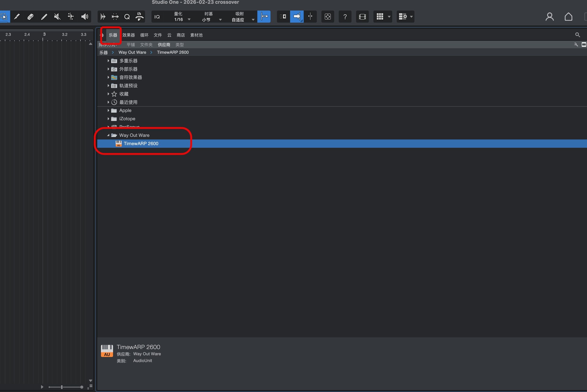Open the quantize 1/16 dropdown

[182, 19]
